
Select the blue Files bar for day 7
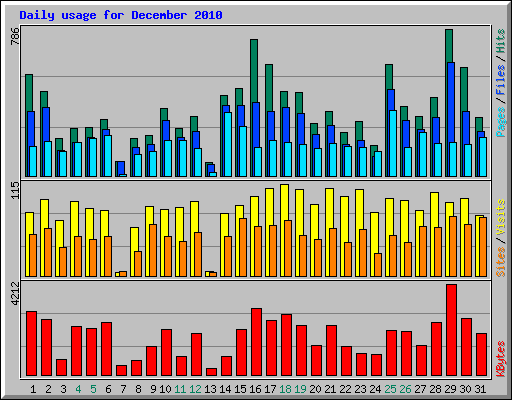coord(121,168)
